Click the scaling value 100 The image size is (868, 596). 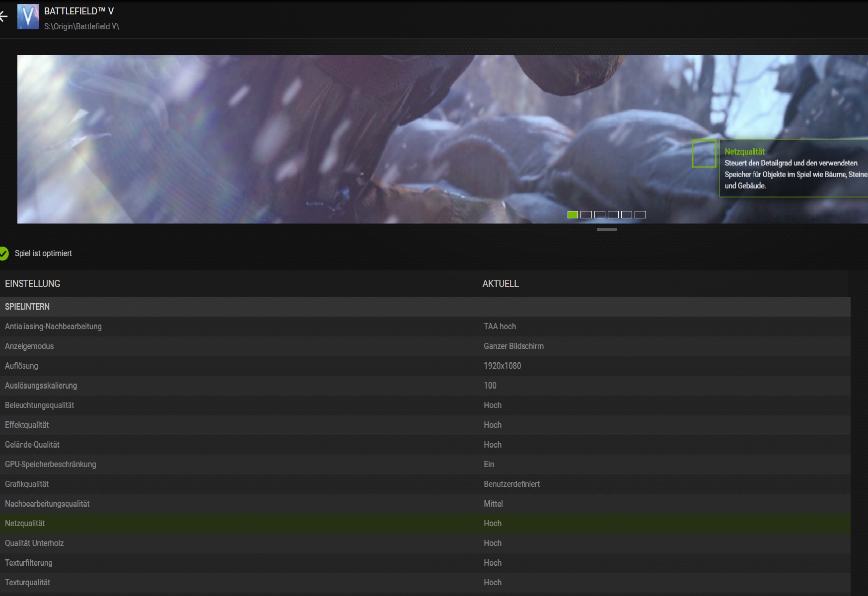point(490,386)
